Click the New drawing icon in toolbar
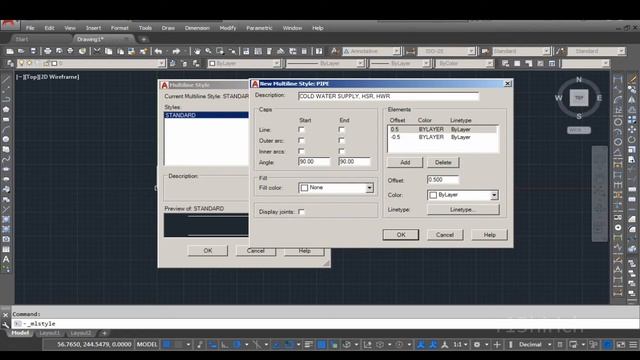The image size is (640, 360). point(10,51)
